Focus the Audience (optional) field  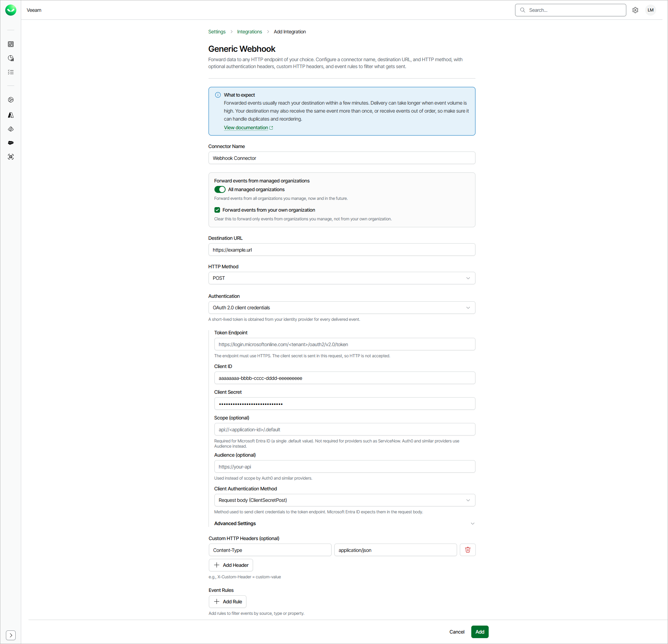(344, 466)
